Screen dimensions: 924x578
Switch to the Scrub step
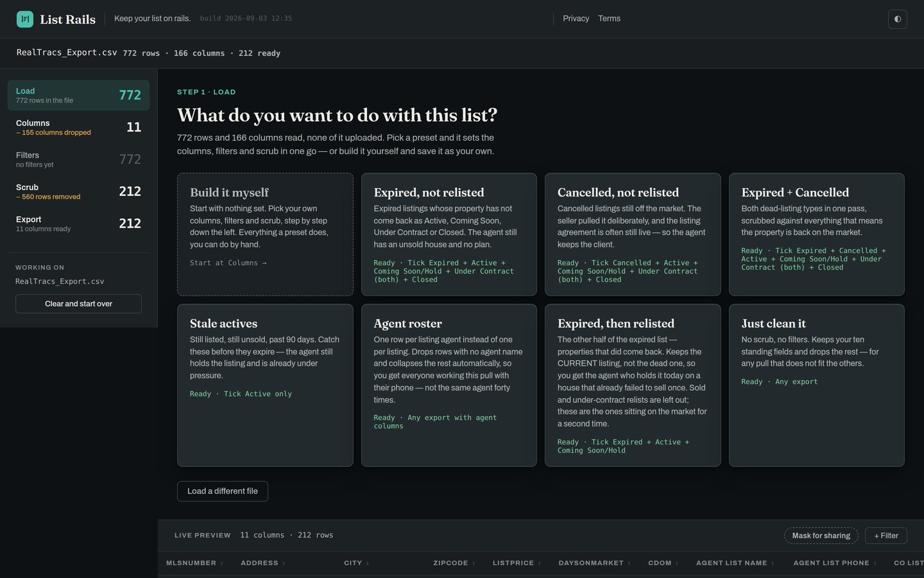pyautogui.click(x=78, y=191)
